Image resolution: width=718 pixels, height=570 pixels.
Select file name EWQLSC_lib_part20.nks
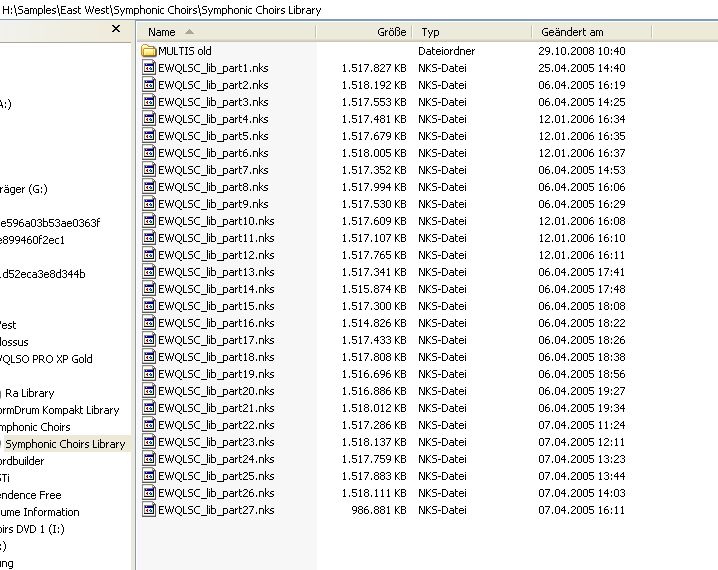(216, 391)
